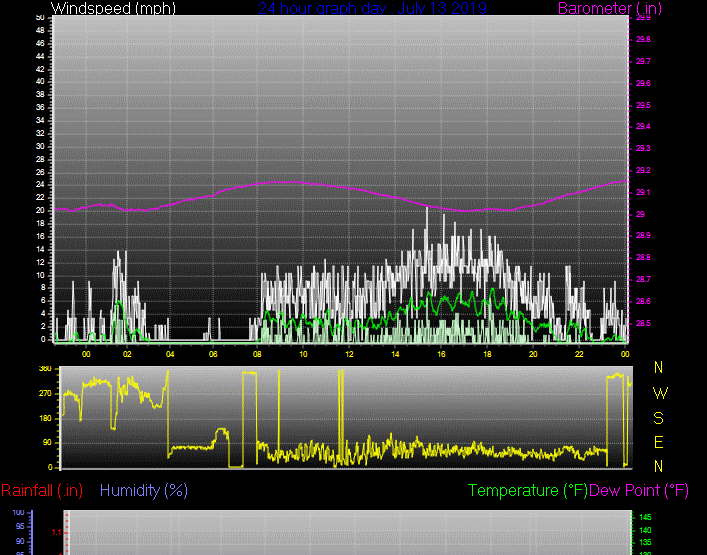The width and height of the screenshot is (707, 555).
Task: Click the topmost N compass letter
Action: coord(659,368)
